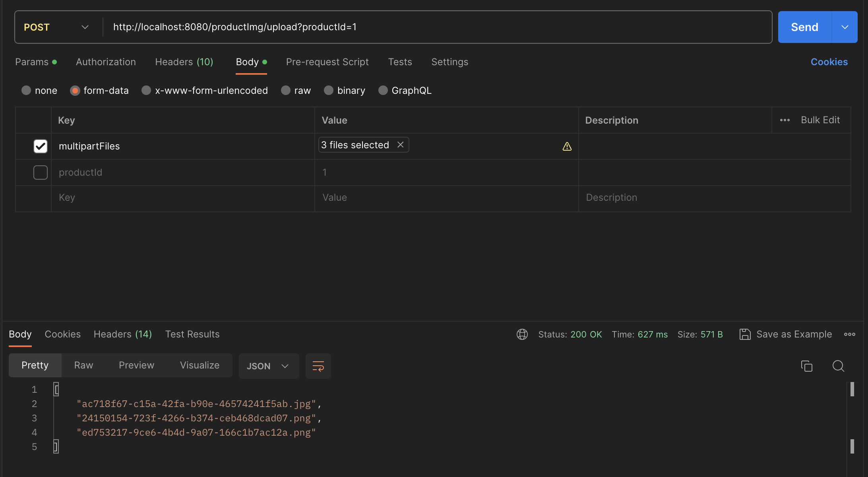Click the Send button
Viewport: 868px width, 477px height.
[x=804, y=27]
